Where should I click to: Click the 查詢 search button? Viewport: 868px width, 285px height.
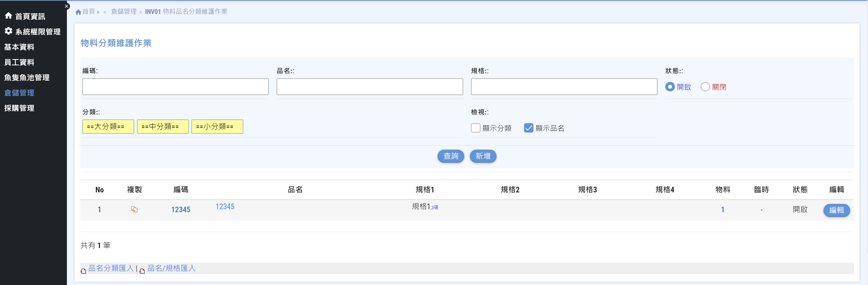(x=451, y=156)
